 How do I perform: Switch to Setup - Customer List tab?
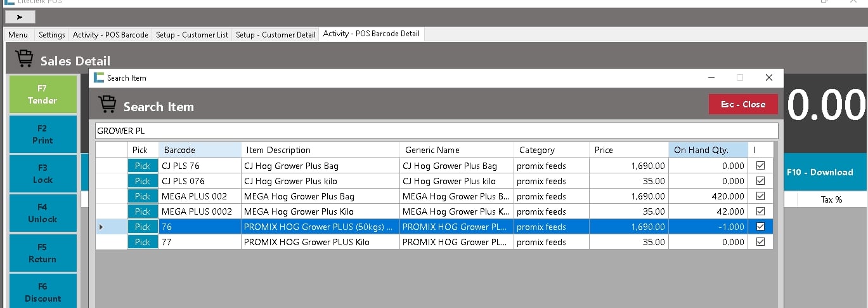(x=192, y=34)
